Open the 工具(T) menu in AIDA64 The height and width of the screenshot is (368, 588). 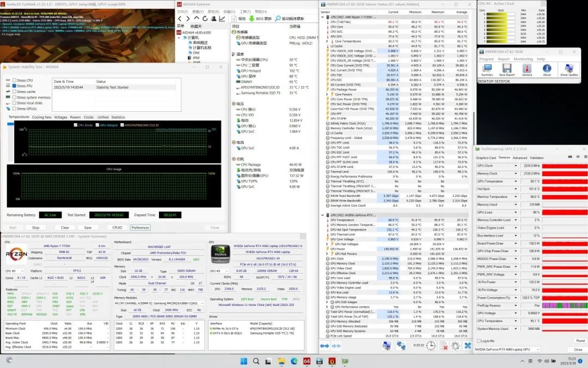pos(245,11)
